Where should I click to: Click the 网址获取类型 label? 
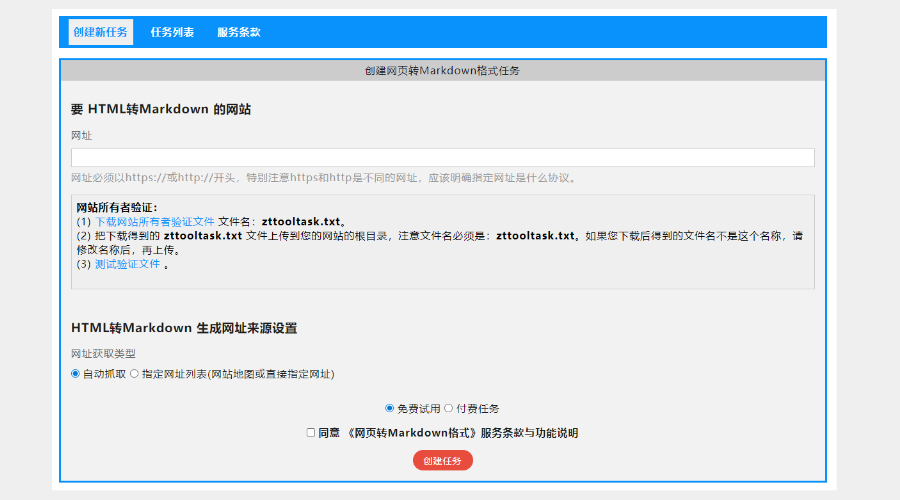[103, 354]
